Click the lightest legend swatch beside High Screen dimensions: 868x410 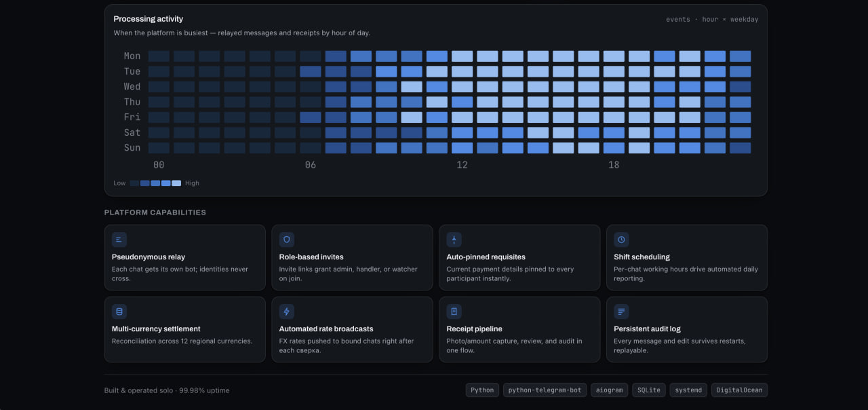coord(176,183)
